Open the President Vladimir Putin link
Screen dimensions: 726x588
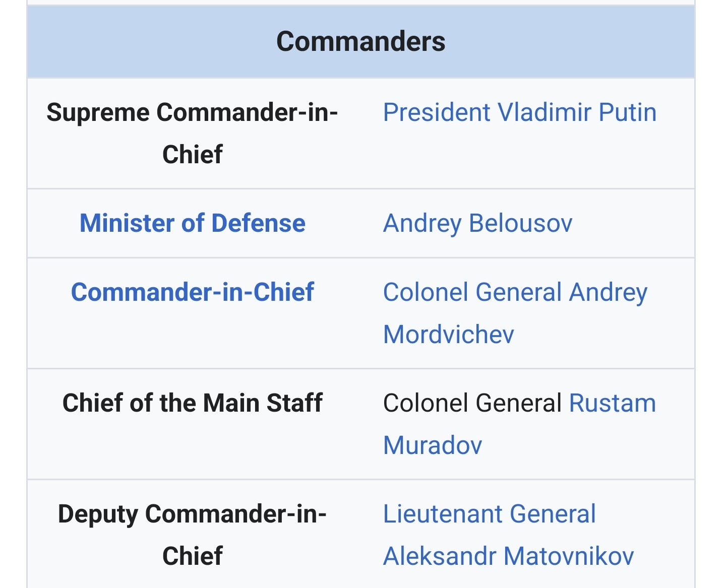point(519,112)
